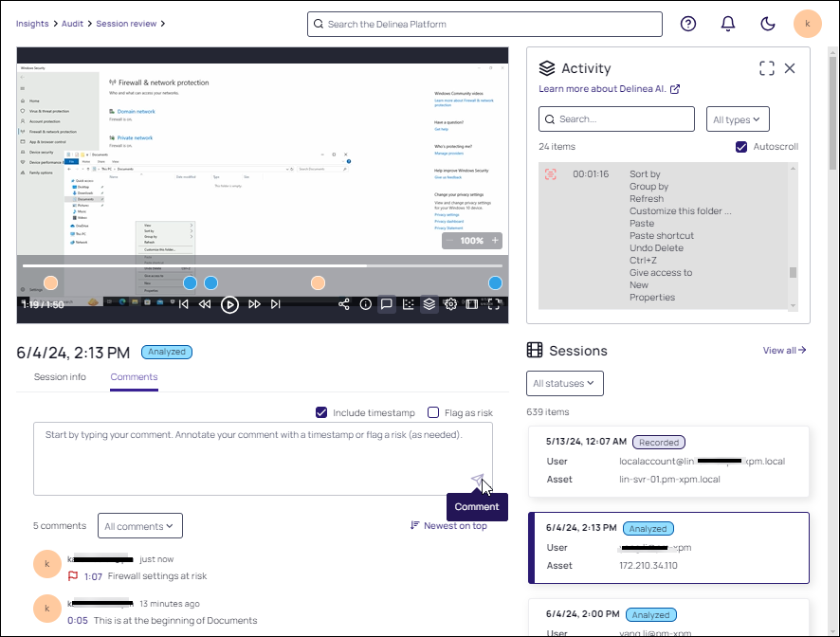Expand the Activity panel to full view

[767, 68]
